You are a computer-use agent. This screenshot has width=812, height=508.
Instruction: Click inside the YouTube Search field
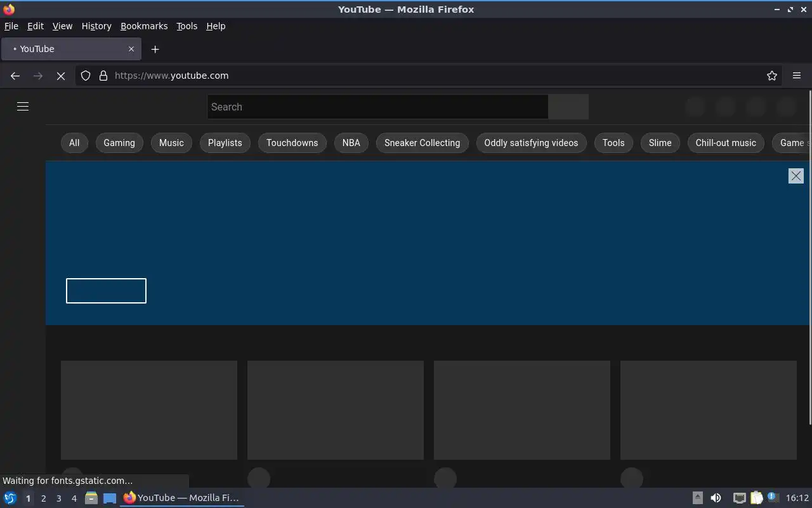pyautogui.click(x=377, y=107)
